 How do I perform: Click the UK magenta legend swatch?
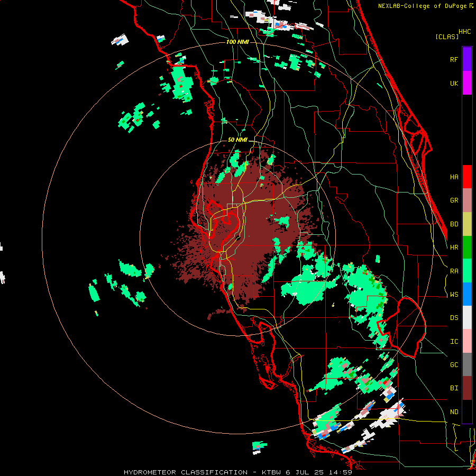(467, 83)
